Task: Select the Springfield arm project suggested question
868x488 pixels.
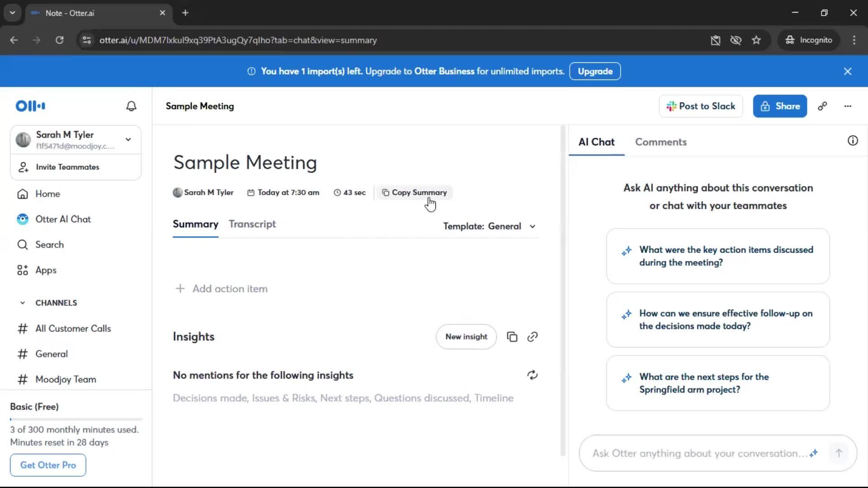Action: point(718,384)
